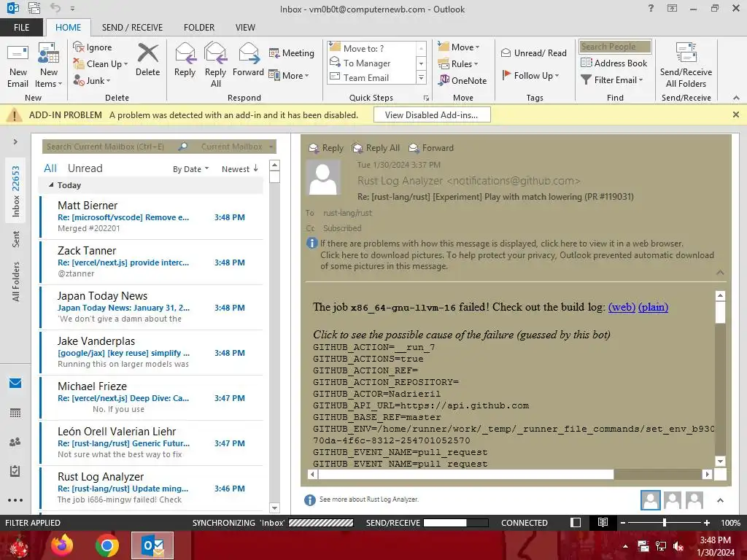Delete the selected message
Screen dimensions: 747x560
(x=147, y=60)
